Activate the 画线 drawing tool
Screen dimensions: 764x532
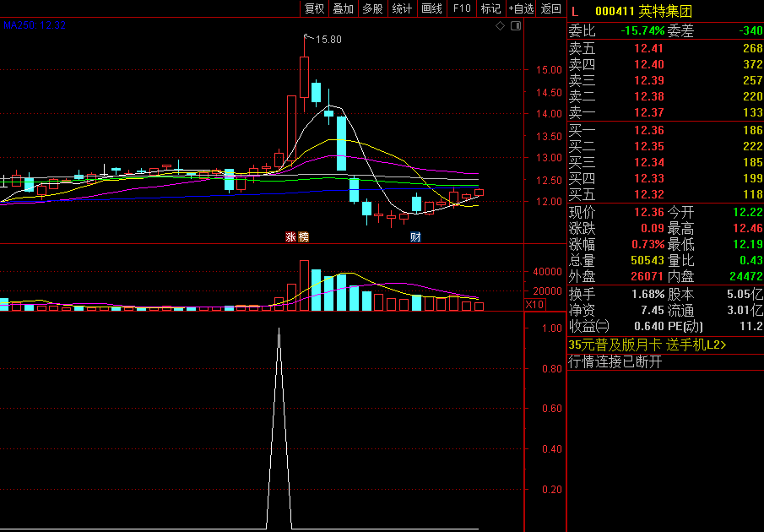click(x=431, y=8)
